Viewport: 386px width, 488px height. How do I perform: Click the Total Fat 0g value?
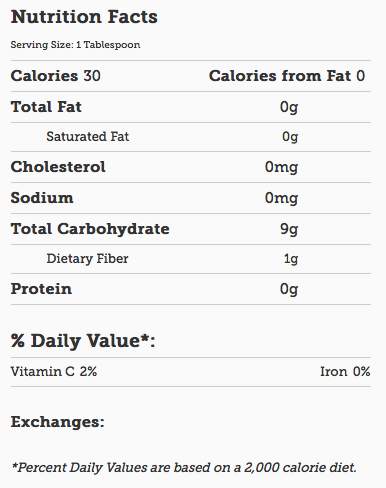point(289,107)
